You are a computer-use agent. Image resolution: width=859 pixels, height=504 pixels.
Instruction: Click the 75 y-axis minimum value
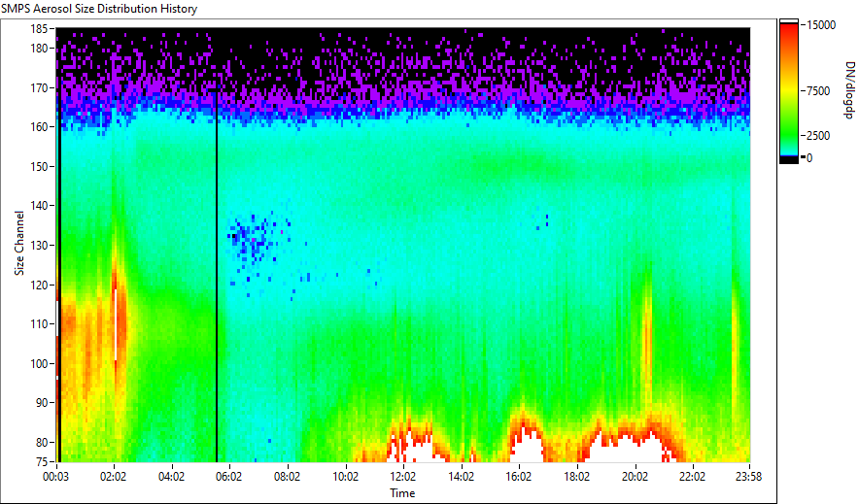coord(42,461)
